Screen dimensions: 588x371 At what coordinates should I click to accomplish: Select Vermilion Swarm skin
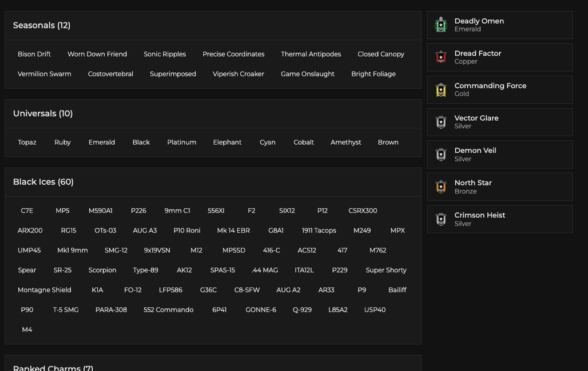[x=44, y=74]
